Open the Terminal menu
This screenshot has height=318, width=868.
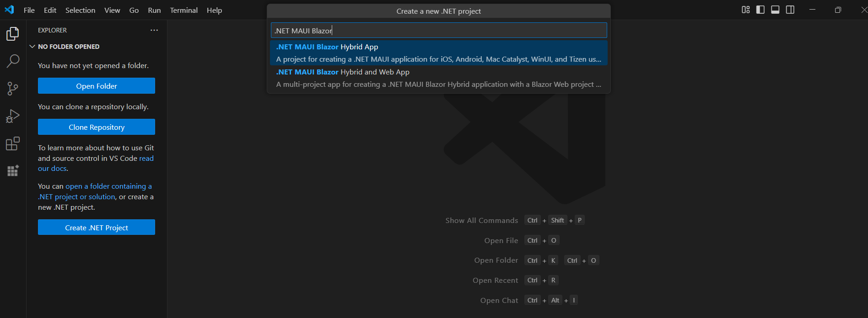pyautogui.click(x=183, y=10)
